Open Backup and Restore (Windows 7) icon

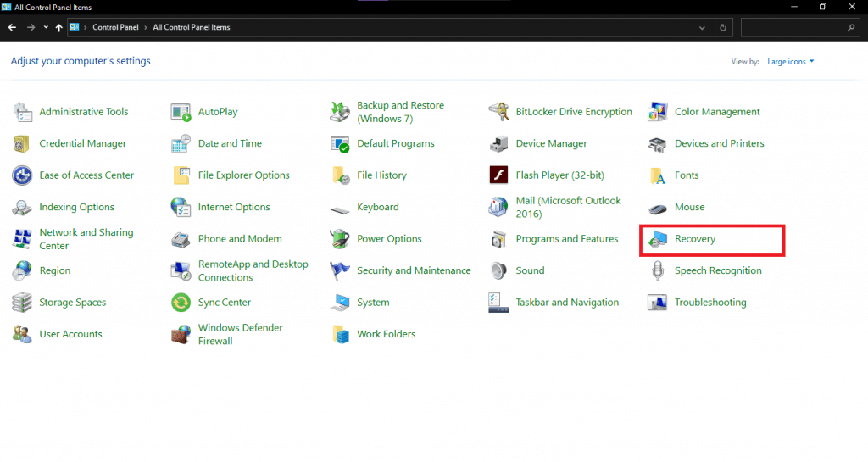[339, 112]
